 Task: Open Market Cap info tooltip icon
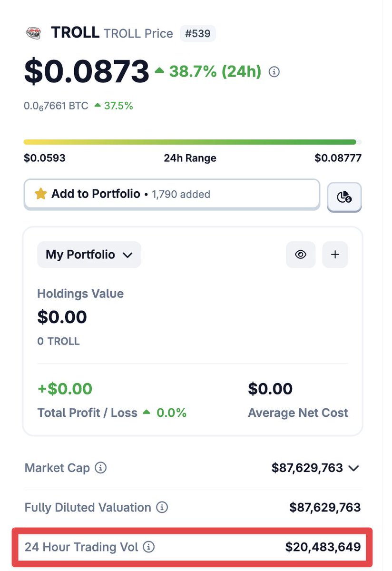click(x=100, y=468)
